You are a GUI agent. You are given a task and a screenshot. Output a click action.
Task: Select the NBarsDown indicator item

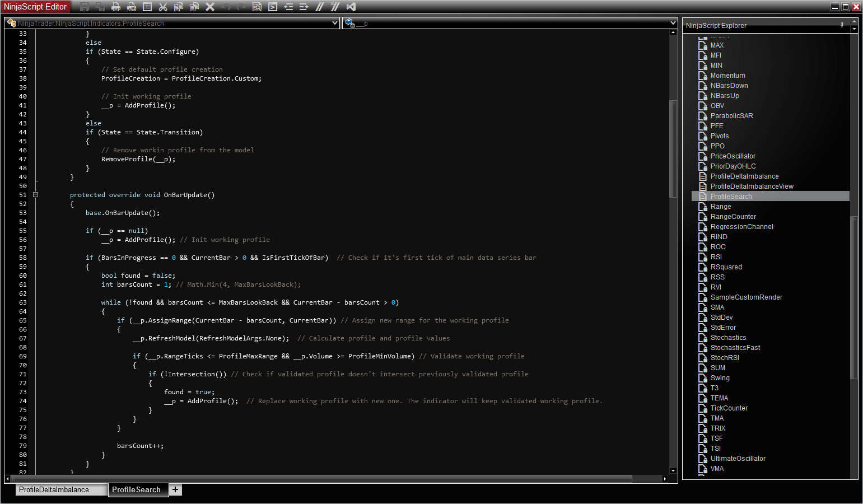click(x=729, y=85)
